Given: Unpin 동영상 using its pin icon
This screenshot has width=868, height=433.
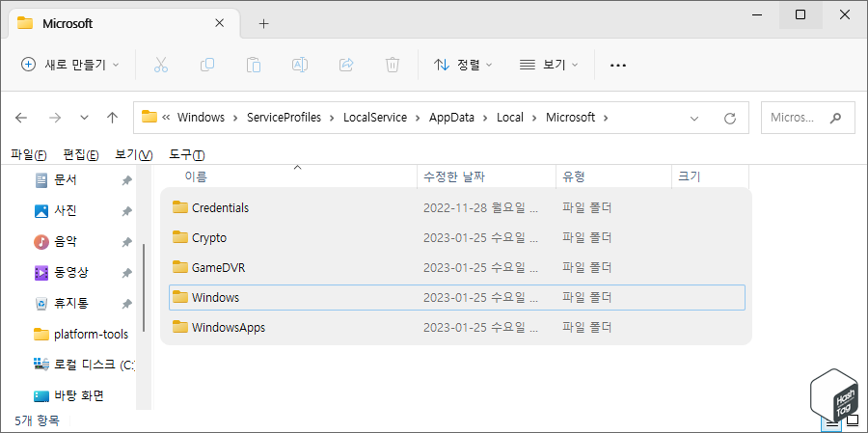Looking at the screenshot, I should (126, 273).
